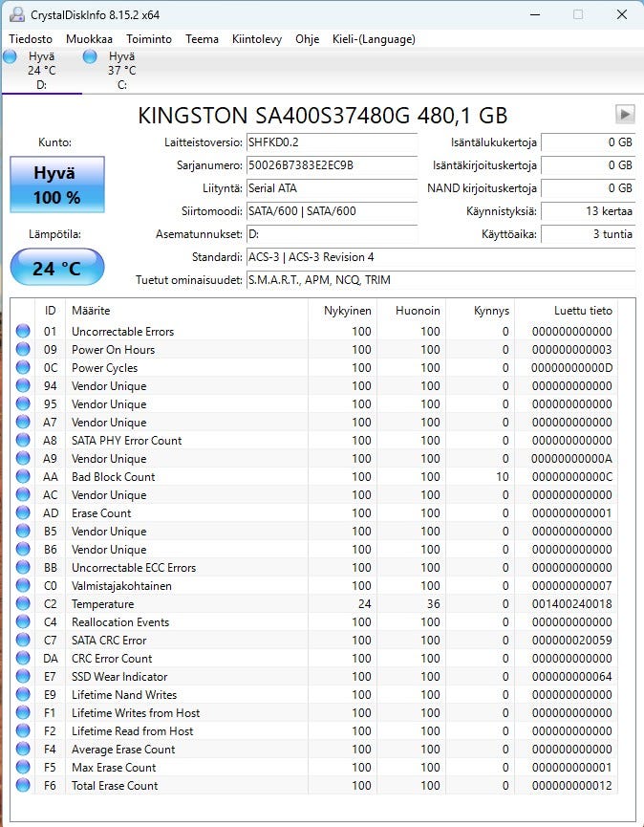This screenshot has height=827, width=644.
Task: Click status icon of Max Erase Count row
Action: (23, 767)
